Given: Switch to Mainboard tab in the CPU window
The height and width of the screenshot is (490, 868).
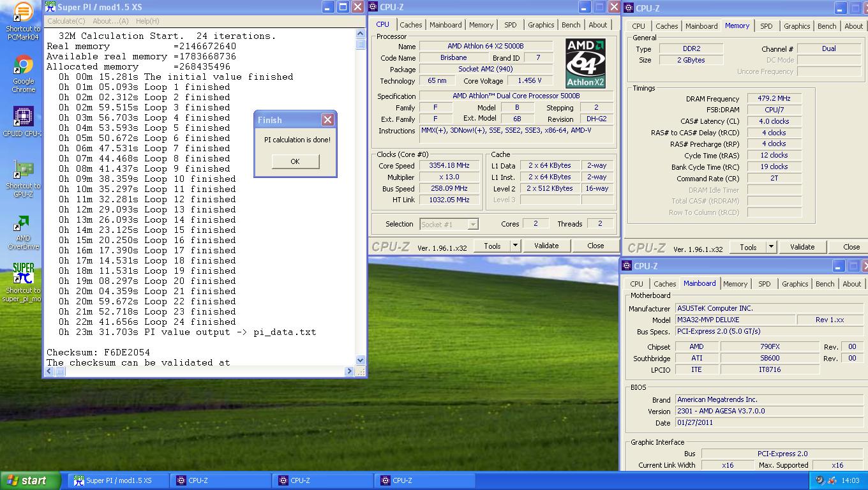Looking at the screenshot, I should [445, 25].
